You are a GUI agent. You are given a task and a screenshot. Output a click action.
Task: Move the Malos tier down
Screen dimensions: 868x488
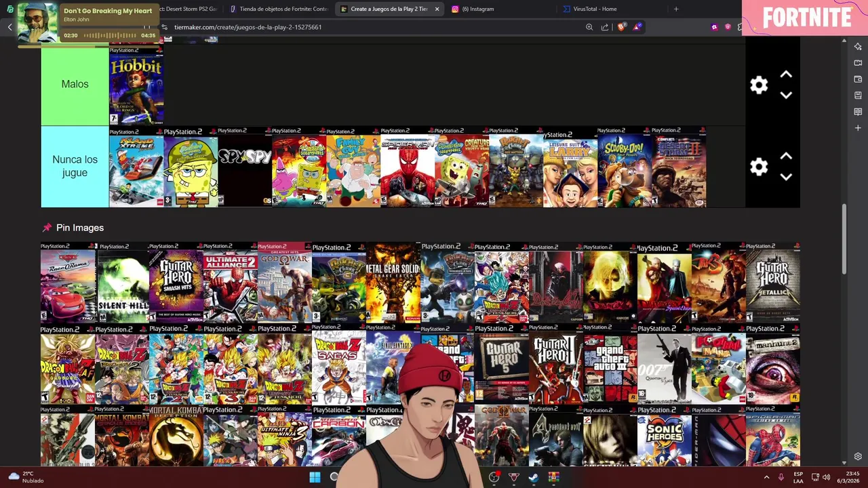pos(786,96)
